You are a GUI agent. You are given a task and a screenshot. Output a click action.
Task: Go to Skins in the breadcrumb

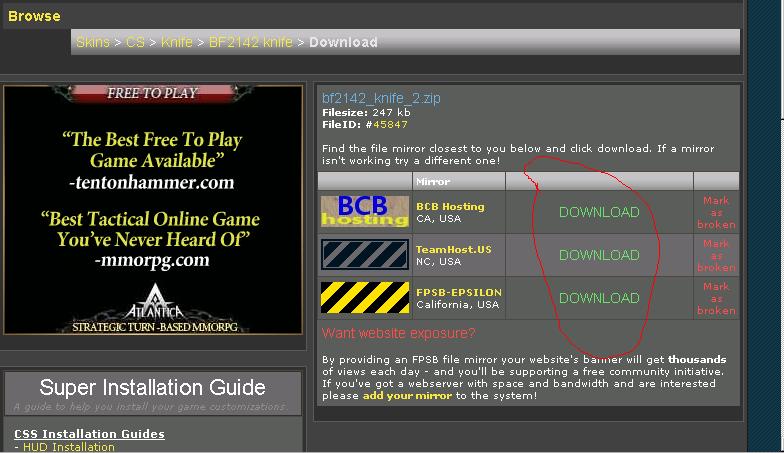point(92,42)
